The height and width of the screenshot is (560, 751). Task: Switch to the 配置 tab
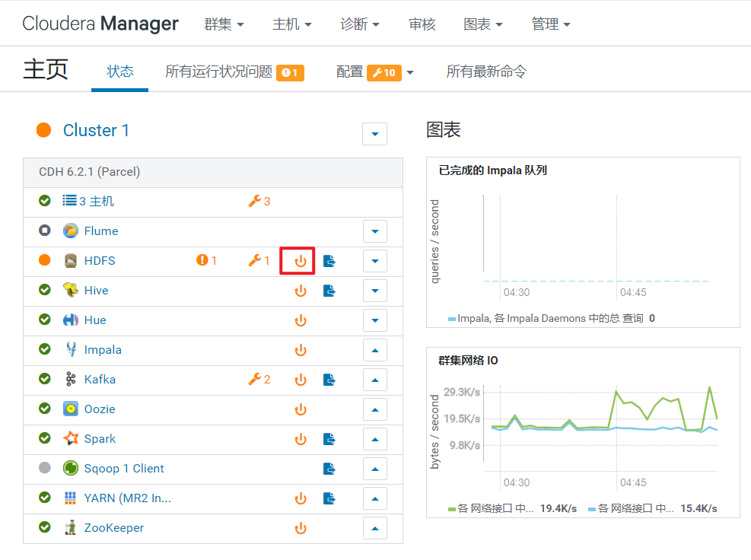368,72
